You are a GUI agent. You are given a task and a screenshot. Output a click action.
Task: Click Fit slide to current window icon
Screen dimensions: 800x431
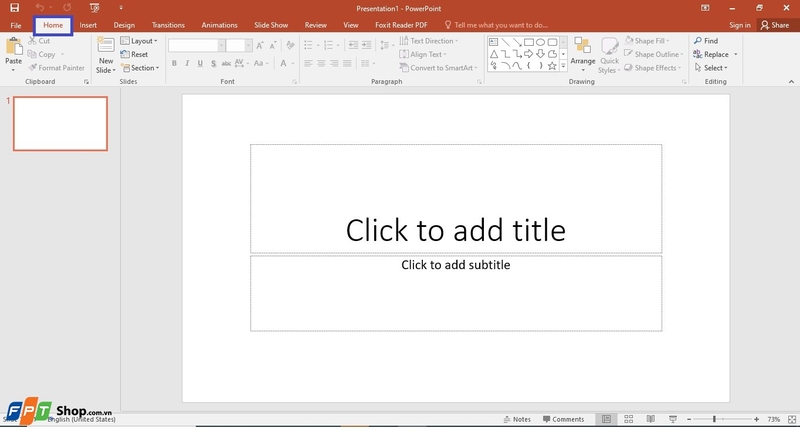[792, 419]
